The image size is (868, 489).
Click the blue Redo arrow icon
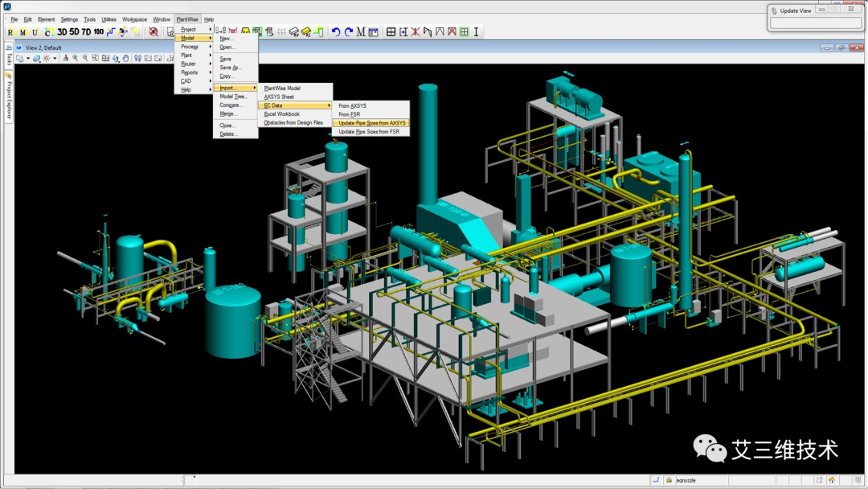(x=348, y=32)
